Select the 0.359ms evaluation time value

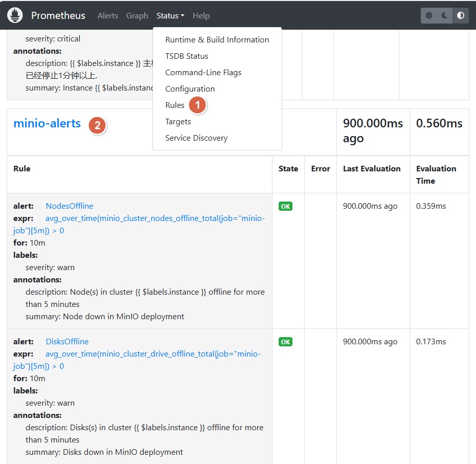431,206
